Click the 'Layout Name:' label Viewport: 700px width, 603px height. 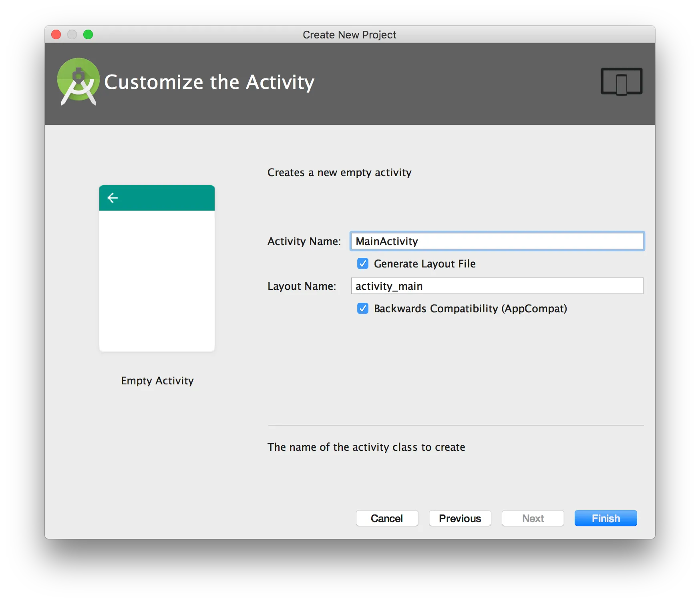coord(302,286)
